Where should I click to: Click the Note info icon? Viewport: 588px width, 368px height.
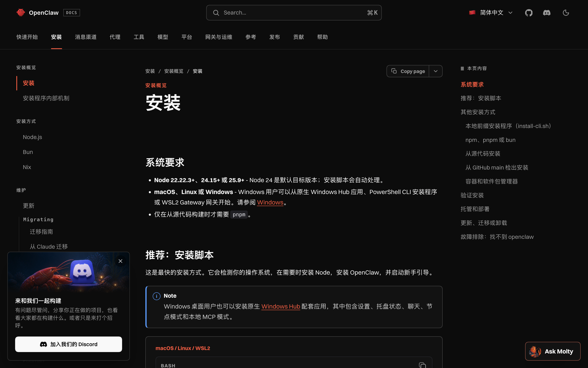click(156, 296)
